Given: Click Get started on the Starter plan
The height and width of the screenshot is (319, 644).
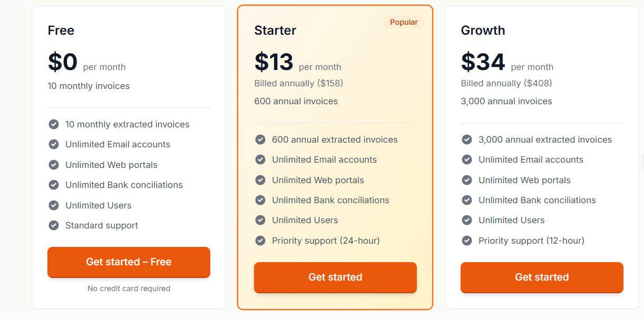Looking at the screenshot, I should tap(335, 277).
